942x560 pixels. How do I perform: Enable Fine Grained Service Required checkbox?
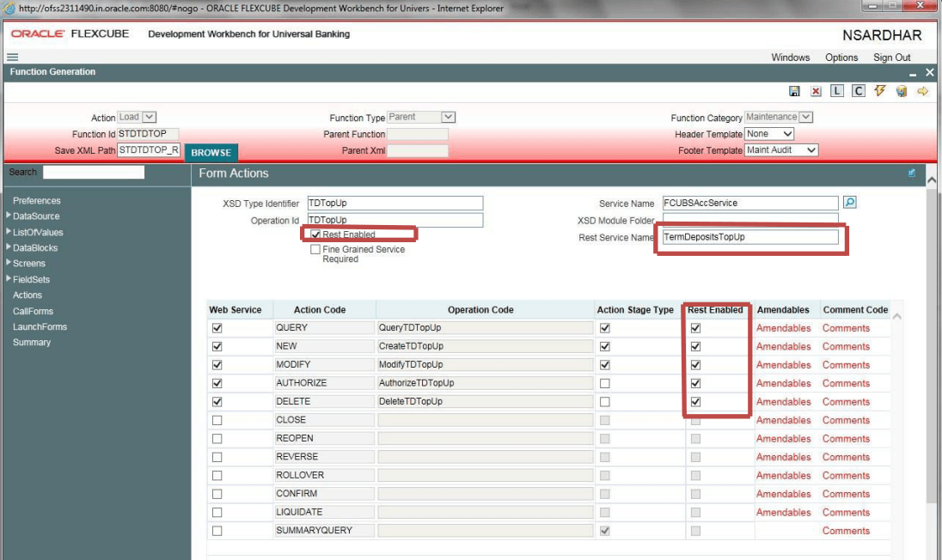point(316,250)
